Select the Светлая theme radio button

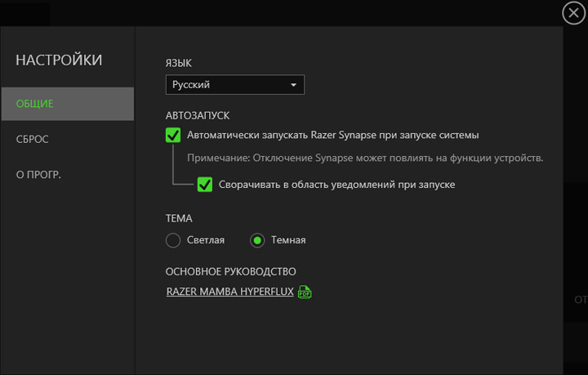click(173, 240)
